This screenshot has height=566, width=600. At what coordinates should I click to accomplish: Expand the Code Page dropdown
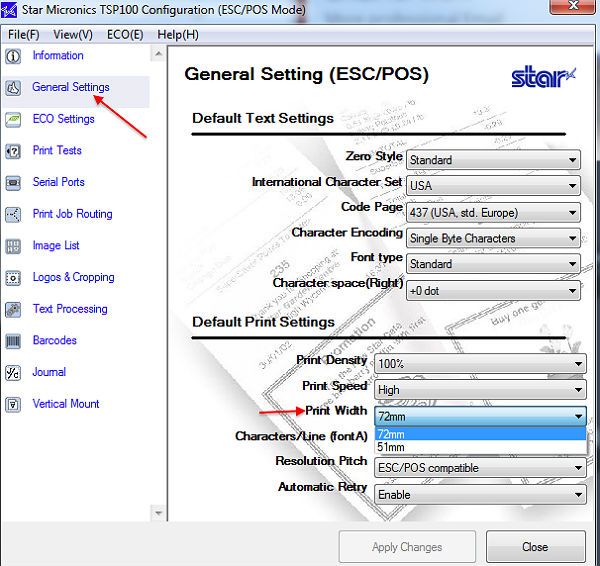point(493,212)
